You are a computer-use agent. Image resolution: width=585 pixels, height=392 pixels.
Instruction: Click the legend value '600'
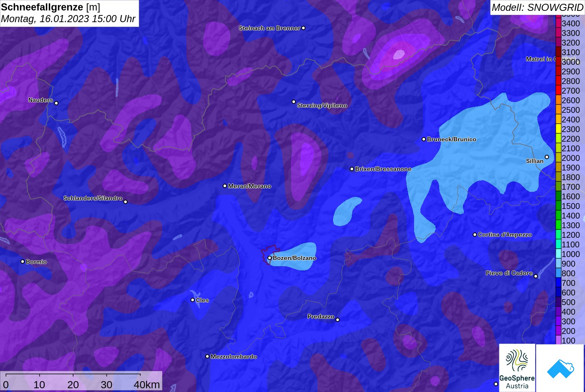(568, 293)
